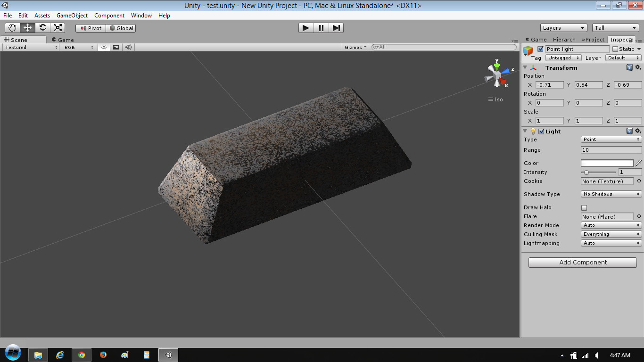Viewport: 644px width, 362px height.
Task: Uncheck the Point light active checkbox
Action: (540, 49)
